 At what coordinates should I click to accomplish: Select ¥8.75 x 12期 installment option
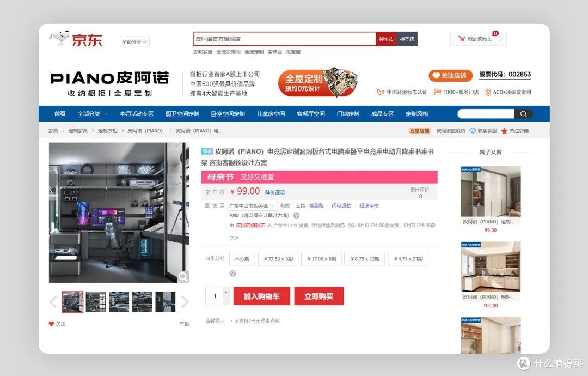click(x=365, y=259)
